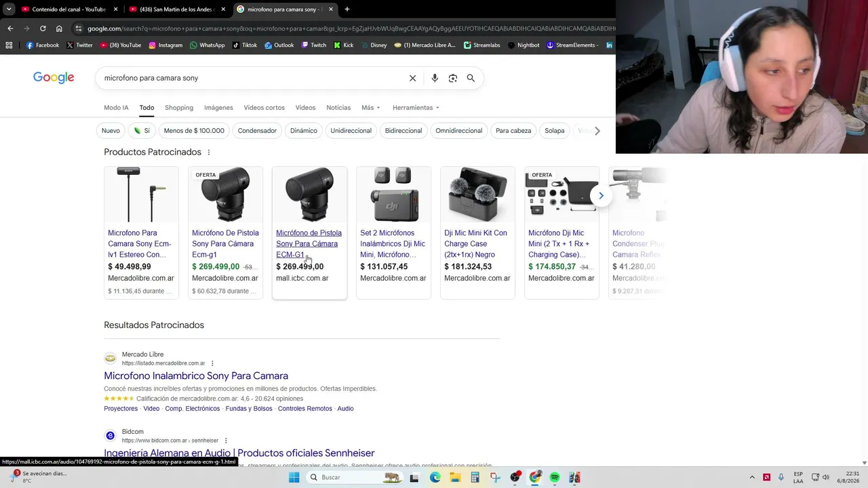Apply the Nuevo filter chip
The image size is (868, 488).
point(111,131)
